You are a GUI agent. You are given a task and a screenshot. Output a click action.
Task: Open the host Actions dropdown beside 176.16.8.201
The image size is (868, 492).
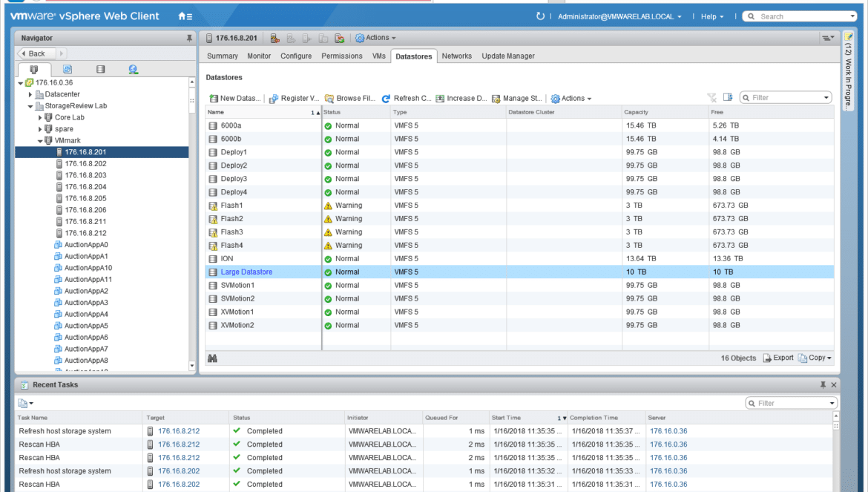[x=376, y=38]
